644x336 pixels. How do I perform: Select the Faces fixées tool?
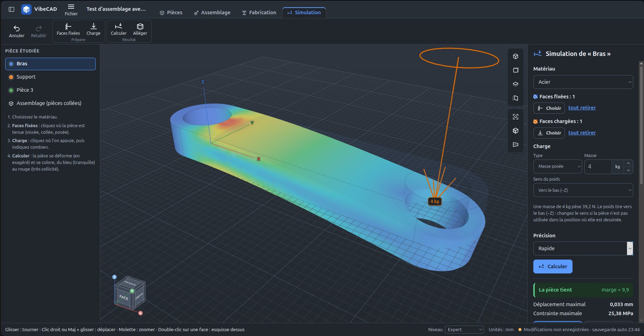(68, 29)
